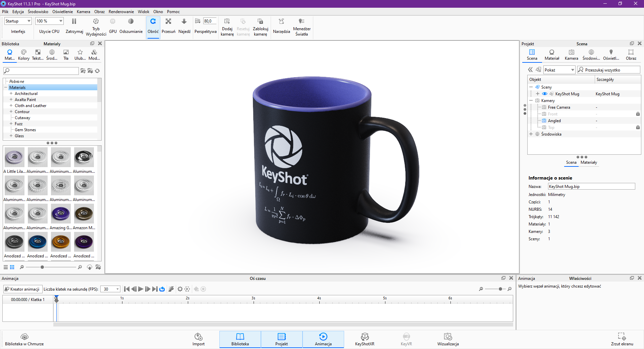The height and width of the screenshot is (349, 644).
Task: Switch library to list view
Action: 6,267
